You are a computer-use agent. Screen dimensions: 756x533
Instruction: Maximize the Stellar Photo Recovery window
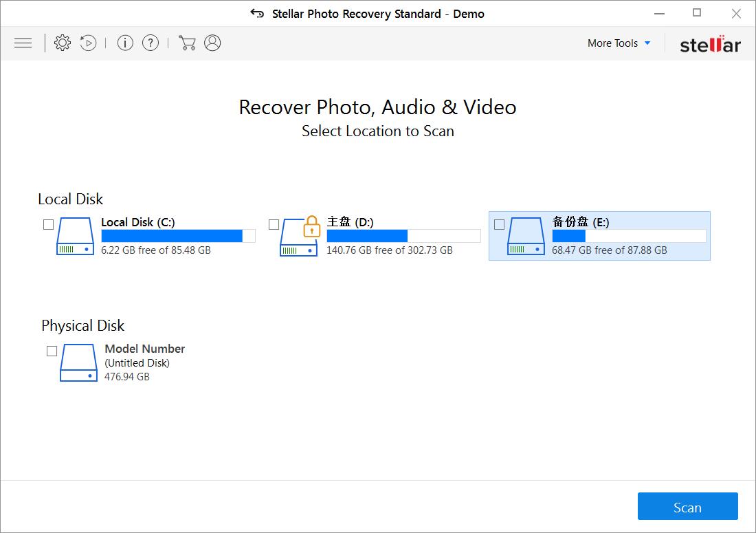coord(697,13)
